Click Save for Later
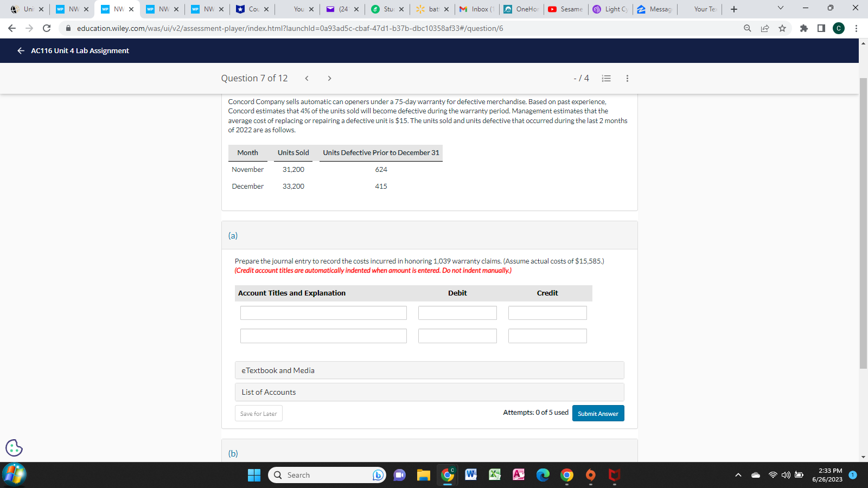The width and height of the screenshot is (868, 488). [x=258, y=413]
